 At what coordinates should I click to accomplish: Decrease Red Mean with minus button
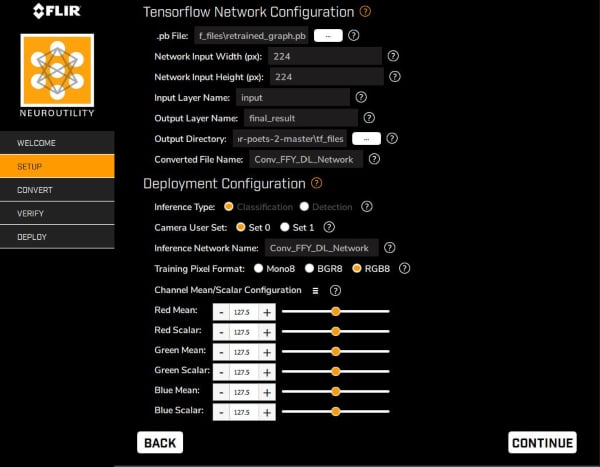(x=221, y=312)
